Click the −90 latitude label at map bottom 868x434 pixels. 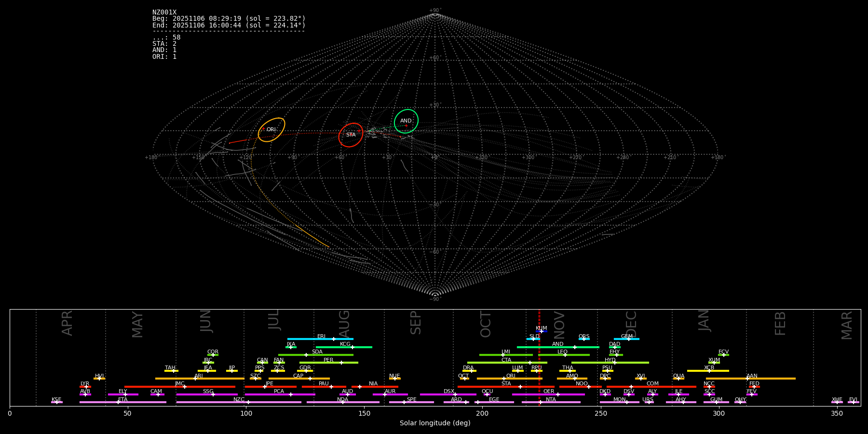[435, 299]
